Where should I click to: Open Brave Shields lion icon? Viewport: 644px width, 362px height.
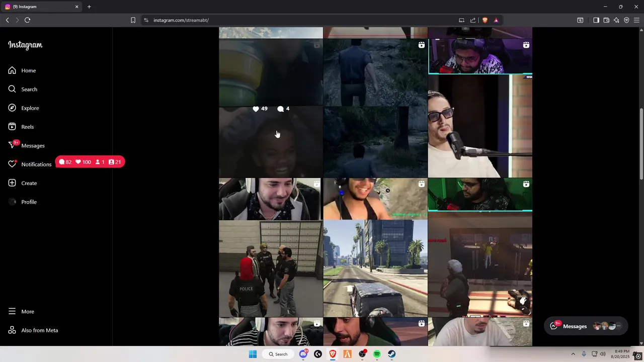[485, 20]
